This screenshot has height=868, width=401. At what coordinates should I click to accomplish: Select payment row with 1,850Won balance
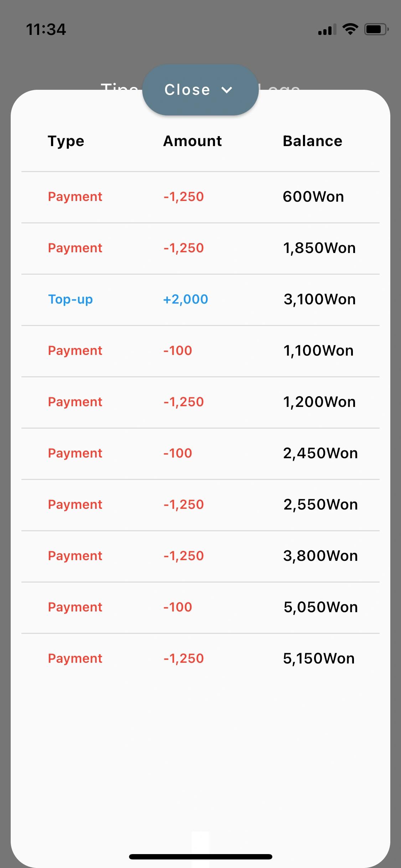tap(200, 248)
